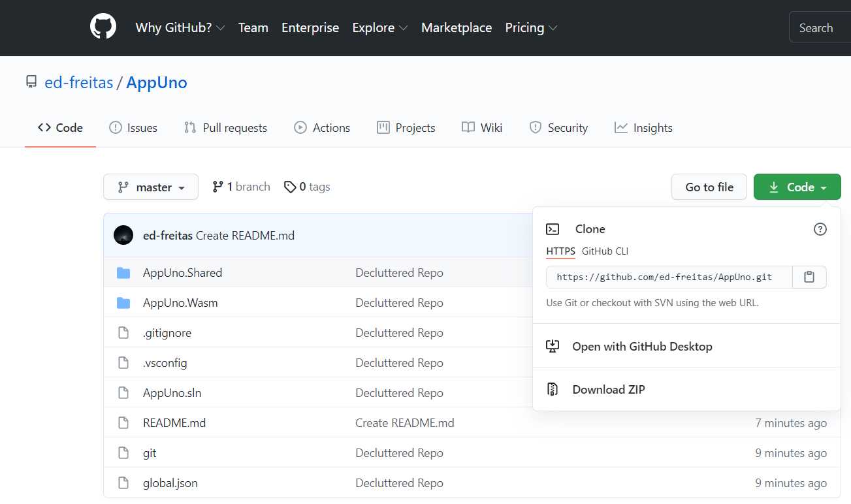Image resolution: width=851 pixels, height=504 pixels.
Task: Open the master branch dropdown
Action: [x=150, y=187]
